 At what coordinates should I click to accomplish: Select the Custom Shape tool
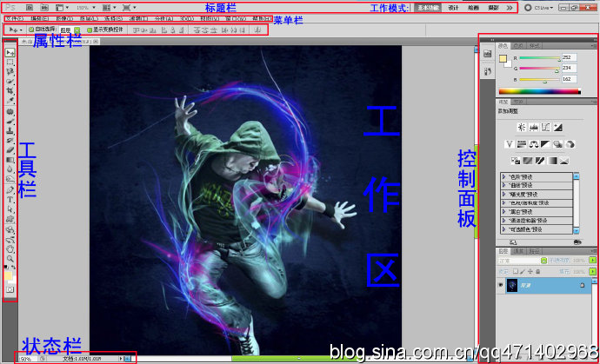(10, 219)
